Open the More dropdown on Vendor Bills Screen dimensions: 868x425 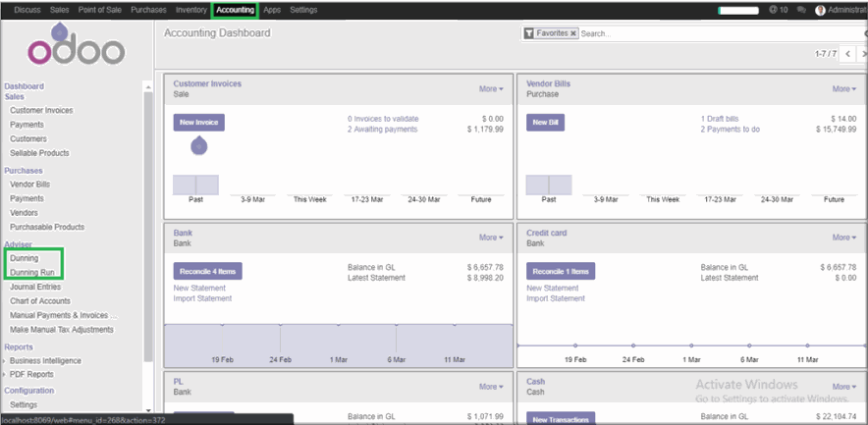tap(844, 89)
